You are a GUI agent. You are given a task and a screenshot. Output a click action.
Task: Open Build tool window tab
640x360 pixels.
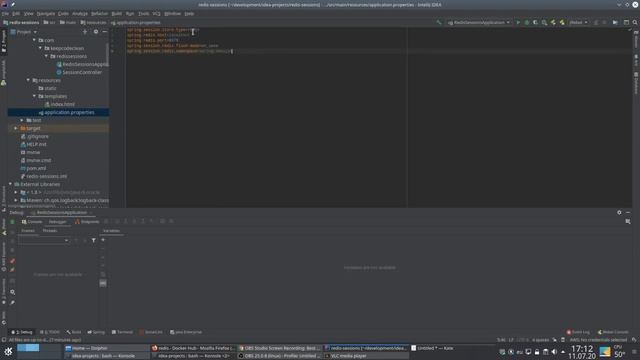click(74, 332)
